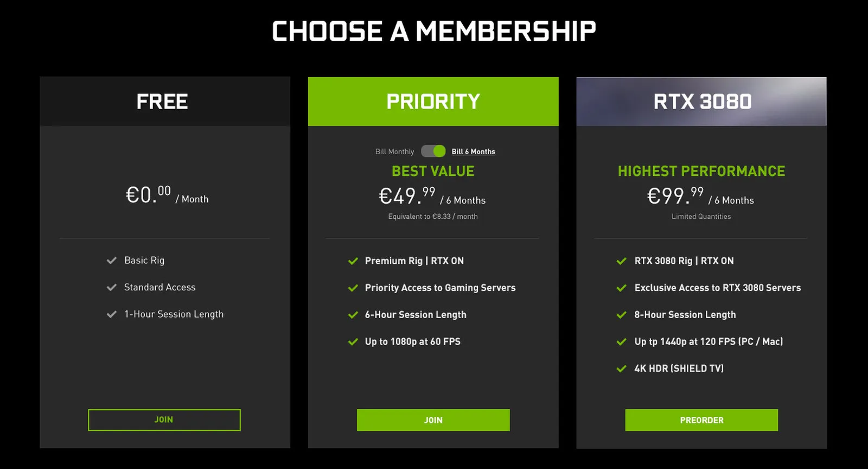This screenshot has width=868, height=469.
Task: Select the green PRIORITY plan header
Action: pos(433,102)
